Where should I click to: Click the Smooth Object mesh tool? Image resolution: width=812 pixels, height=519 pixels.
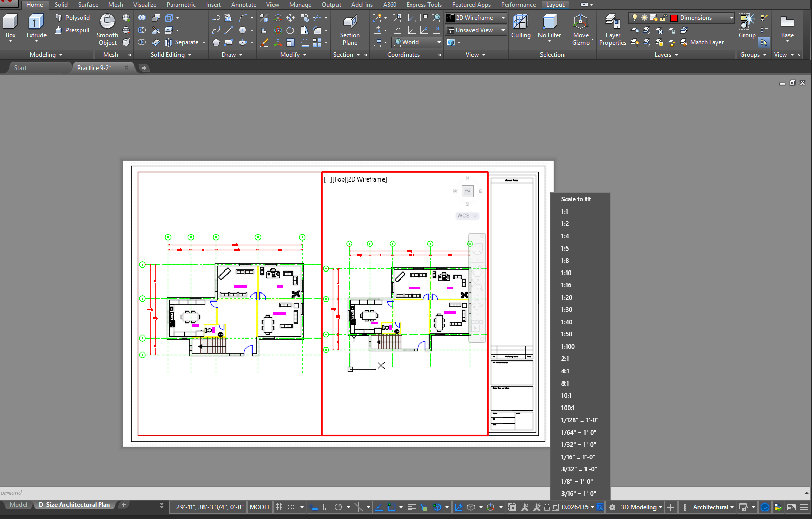107,30
